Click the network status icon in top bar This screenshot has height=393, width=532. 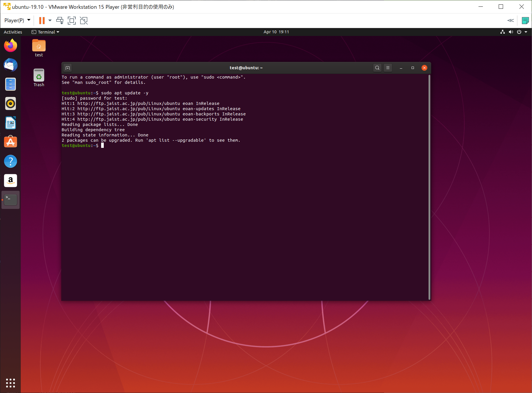pos(502,32)
